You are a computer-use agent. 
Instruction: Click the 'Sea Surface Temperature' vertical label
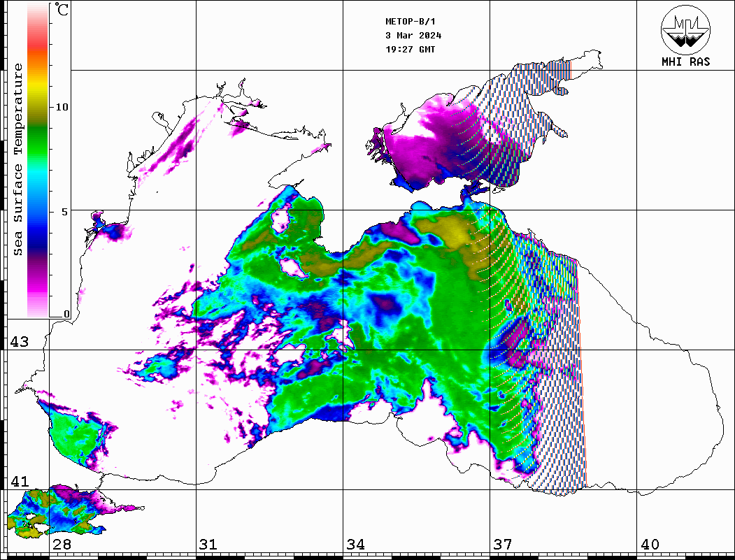click(x=17, y=159)
